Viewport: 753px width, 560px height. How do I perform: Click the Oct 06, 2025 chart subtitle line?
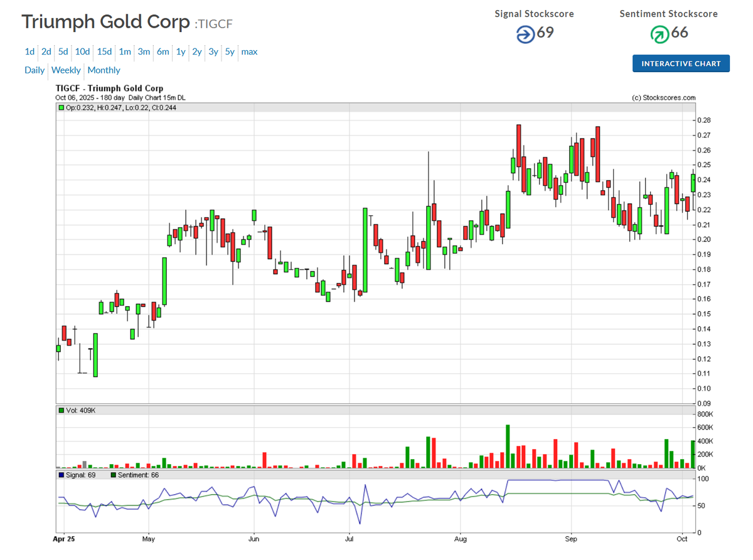(x=120, y=98)
